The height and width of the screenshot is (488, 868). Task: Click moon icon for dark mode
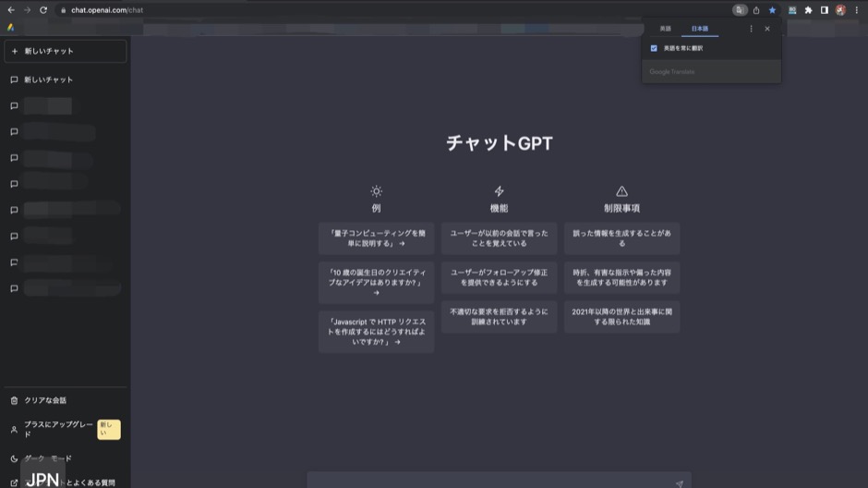point(14,458)
